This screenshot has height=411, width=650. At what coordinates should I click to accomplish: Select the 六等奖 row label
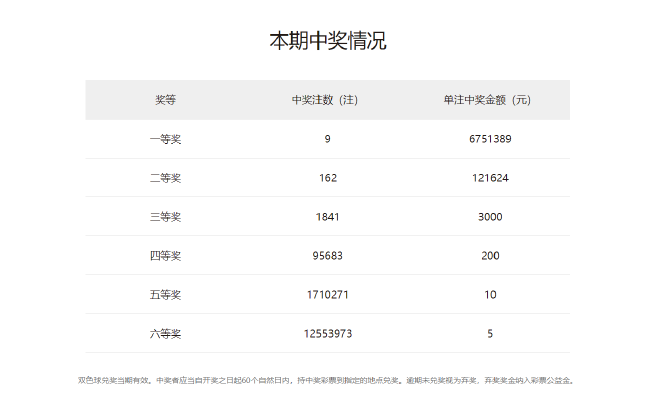click(x=165, y=334)
